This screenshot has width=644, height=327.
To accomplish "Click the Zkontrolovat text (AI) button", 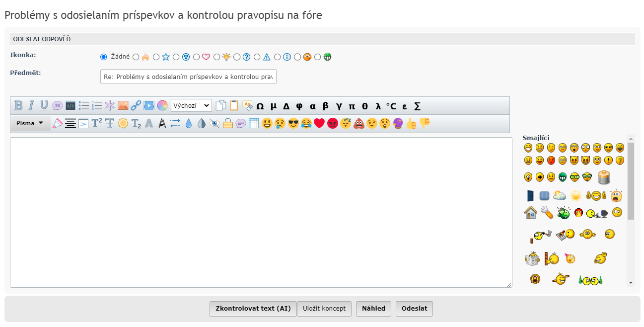I will [253, 309].
